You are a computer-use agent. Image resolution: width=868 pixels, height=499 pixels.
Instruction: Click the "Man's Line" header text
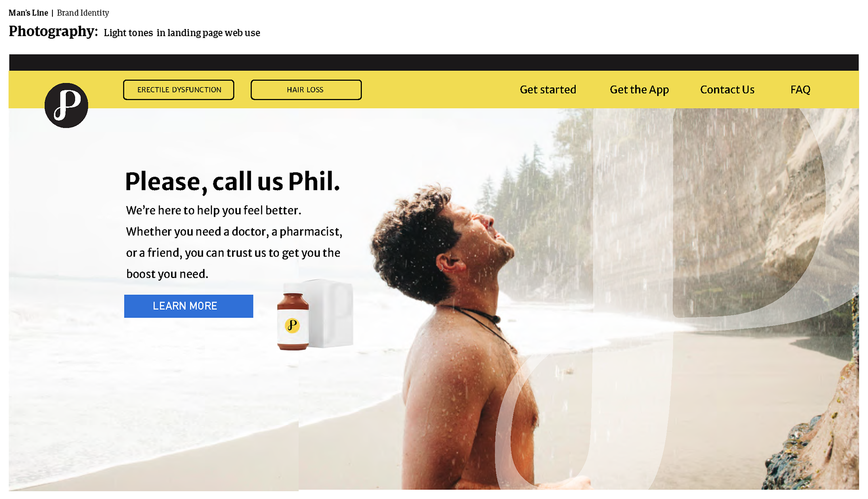click(x=28, y=13)
